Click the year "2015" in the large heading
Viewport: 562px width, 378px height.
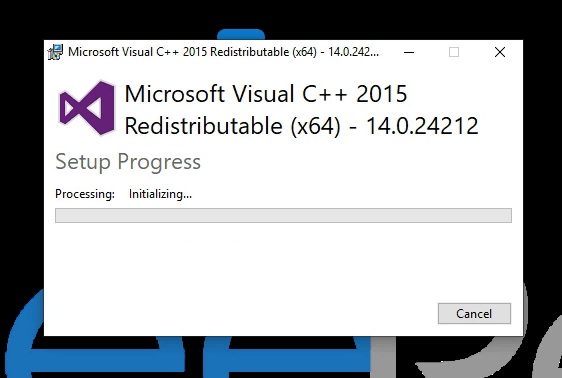tap(381, 94)
